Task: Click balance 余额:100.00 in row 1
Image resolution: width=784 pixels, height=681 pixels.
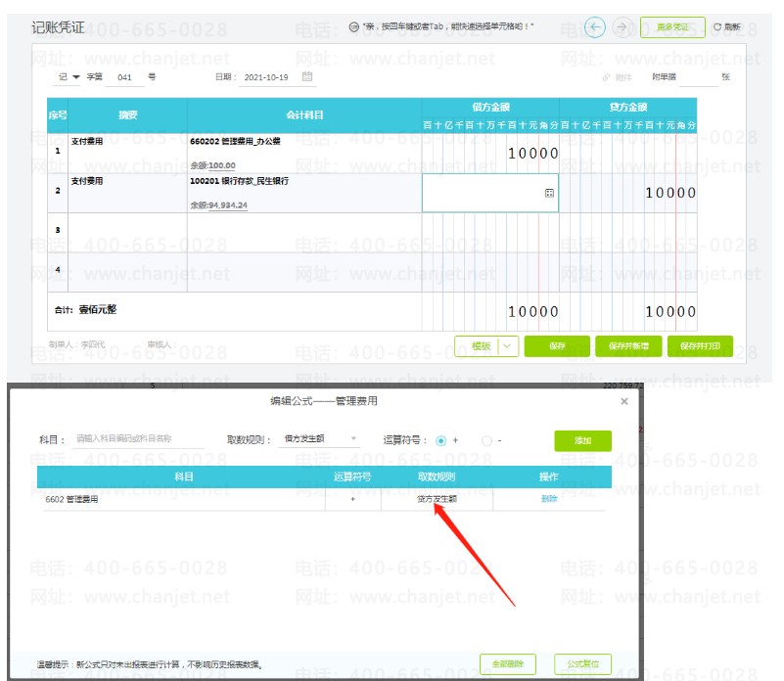Action: tap(212, 165)
